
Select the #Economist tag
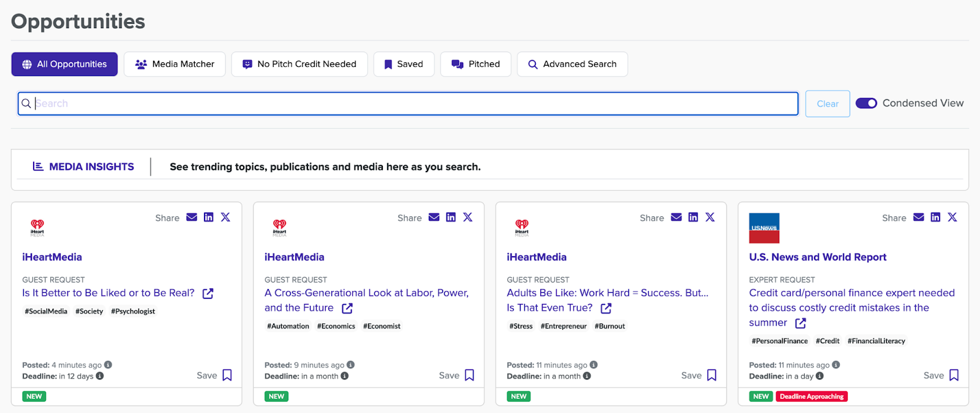tap(382, 326)
